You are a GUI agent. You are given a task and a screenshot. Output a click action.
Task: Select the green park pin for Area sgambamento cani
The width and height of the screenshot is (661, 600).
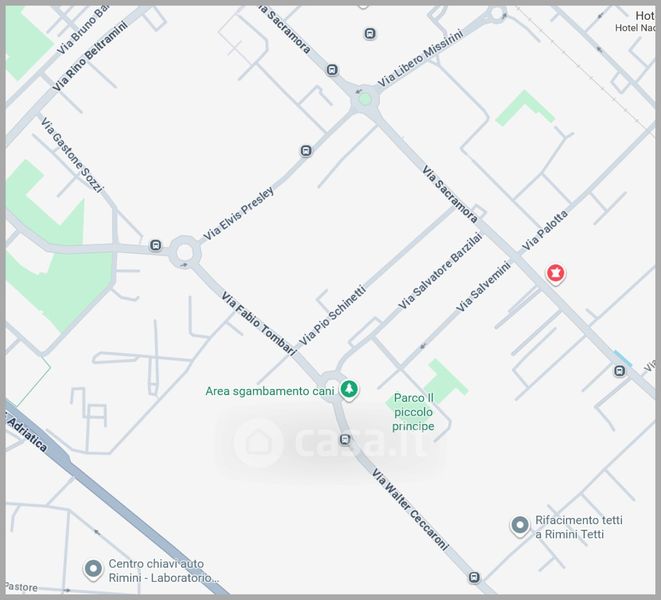(349, 390)
